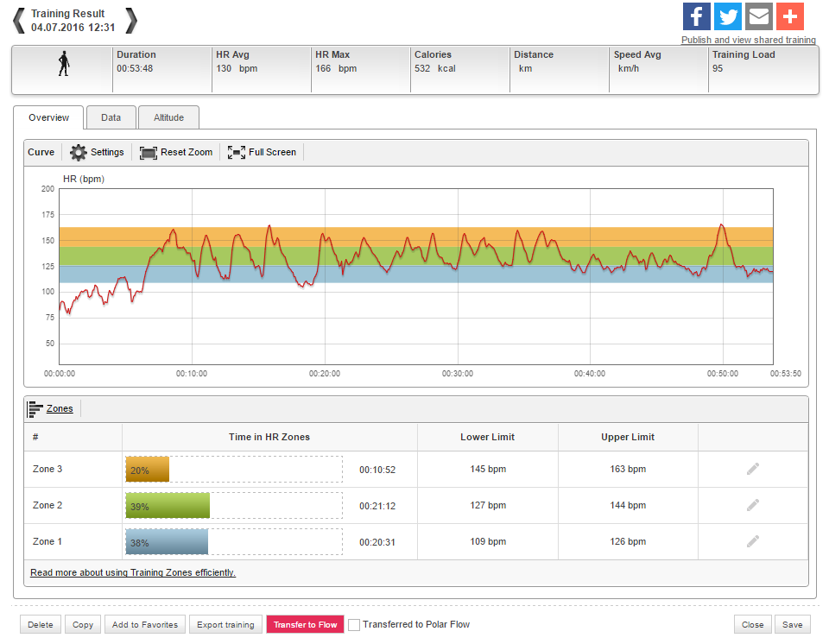This screenshot has height=644, width=829.
Task: Edit Zone 2 limits pencil icon
Action: (x=753, y=506)
